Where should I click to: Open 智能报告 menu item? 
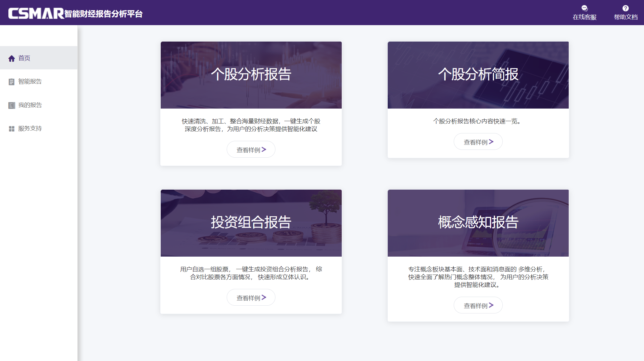[x=39, y=81]
